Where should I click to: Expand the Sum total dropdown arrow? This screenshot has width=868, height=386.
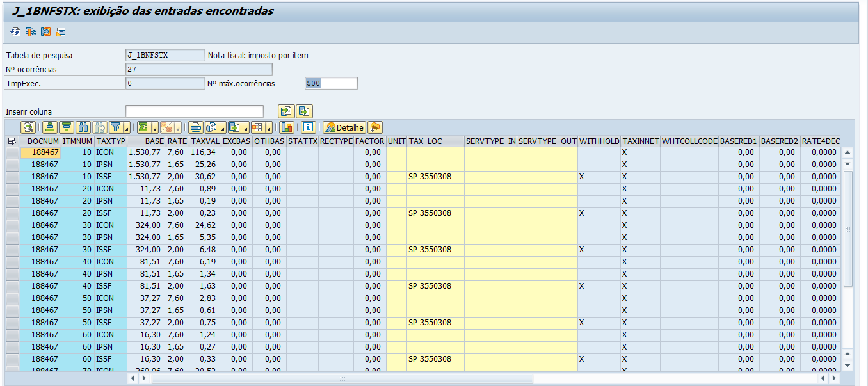pos(154,127)
